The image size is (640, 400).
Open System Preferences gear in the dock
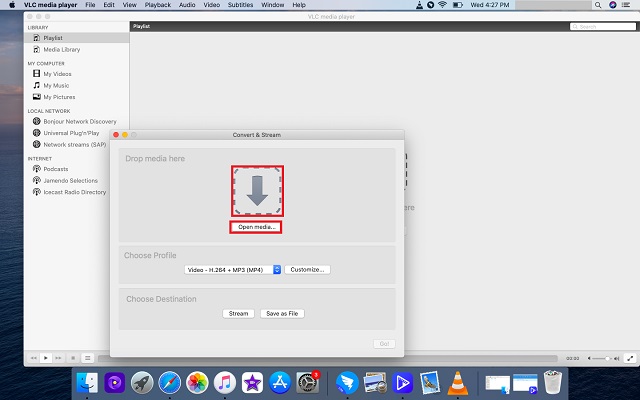point(307,383)
